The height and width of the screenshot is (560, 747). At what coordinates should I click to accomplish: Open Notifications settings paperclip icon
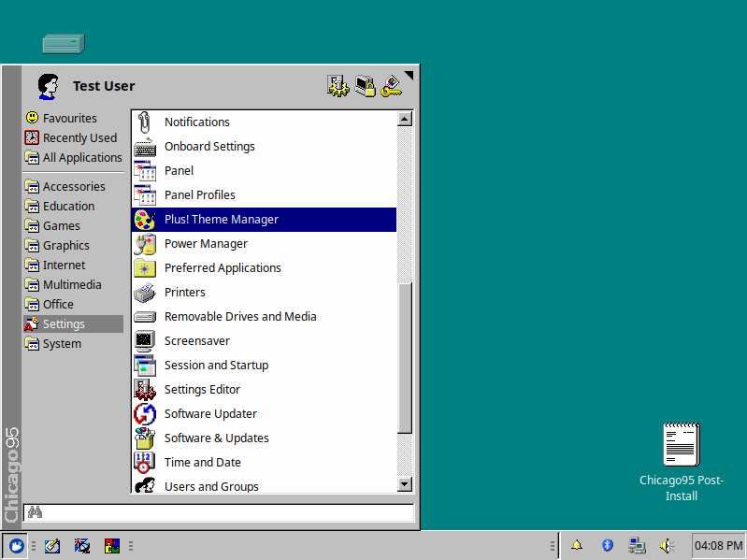click(x=144, y=122)
